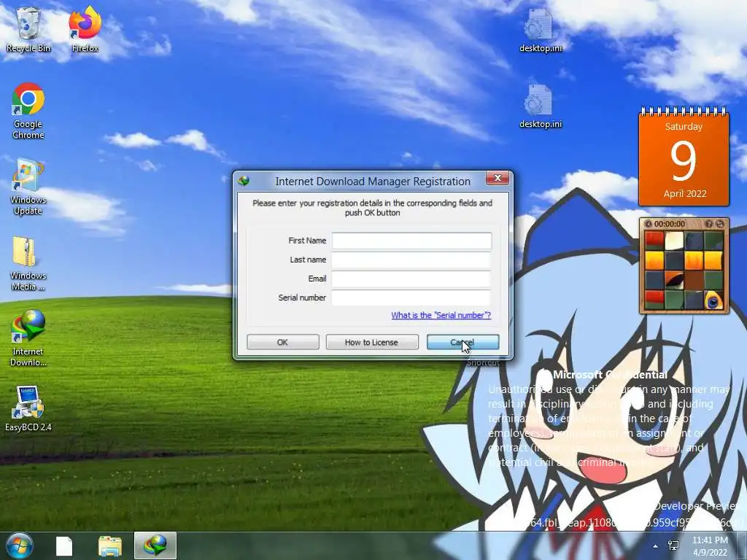Select the EasyBCD 2.4 desktop shortcut
The width and height of the screenshot is (747, 560).
click(28, 408)
